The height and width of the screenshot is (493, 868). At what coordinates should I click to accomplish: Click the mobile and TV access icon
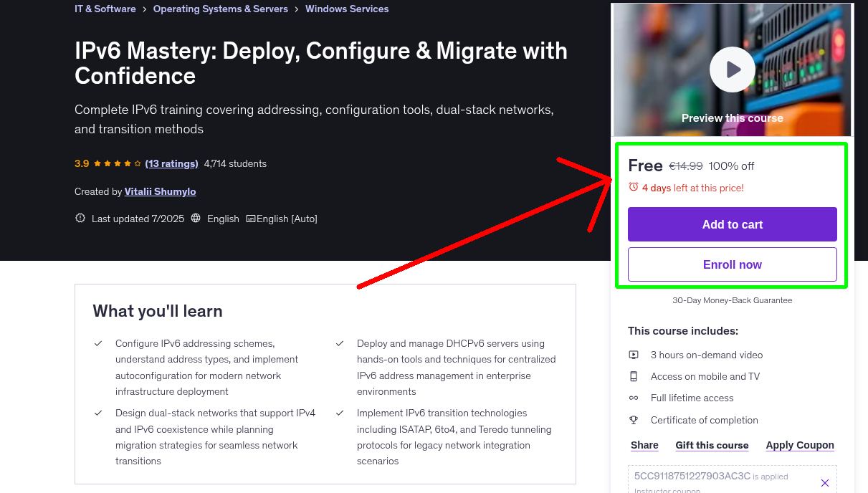pyautogui.click(x=634, y=376)
